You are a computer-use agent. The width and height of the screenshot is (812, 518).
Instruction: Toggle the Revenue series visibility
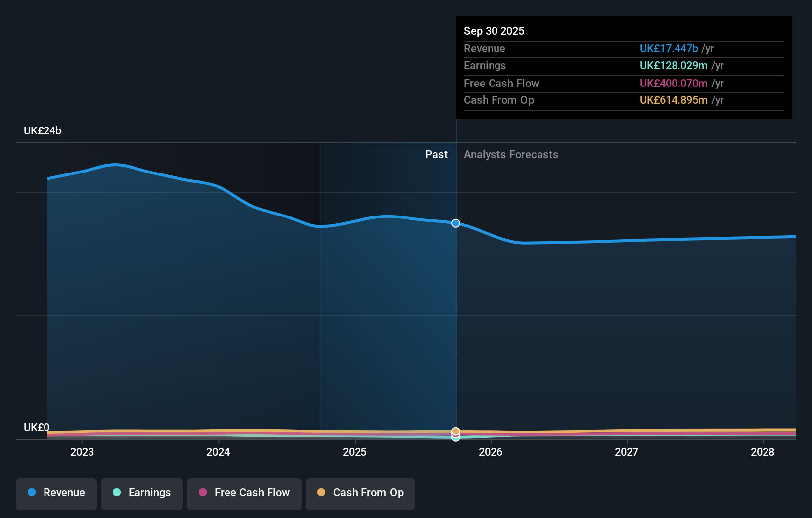click(x=56, y=493)
